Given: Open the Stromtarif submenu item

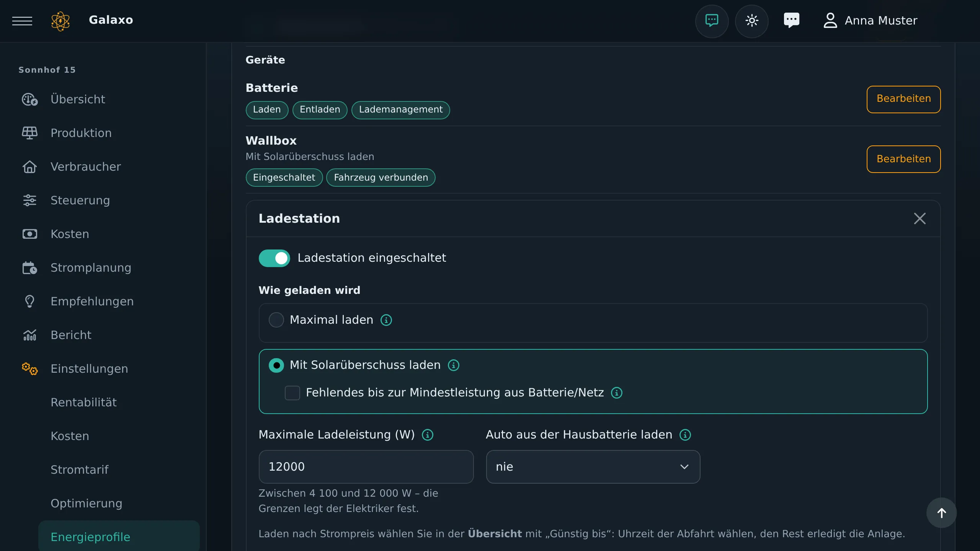Looking at the screenshot, I should click(80, 470).
